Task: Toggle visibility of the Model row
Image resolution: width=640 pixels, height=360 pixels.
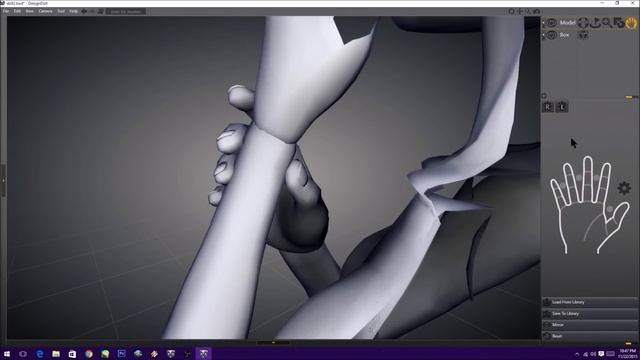Action: pyautogui.click(x=551, y=23)
